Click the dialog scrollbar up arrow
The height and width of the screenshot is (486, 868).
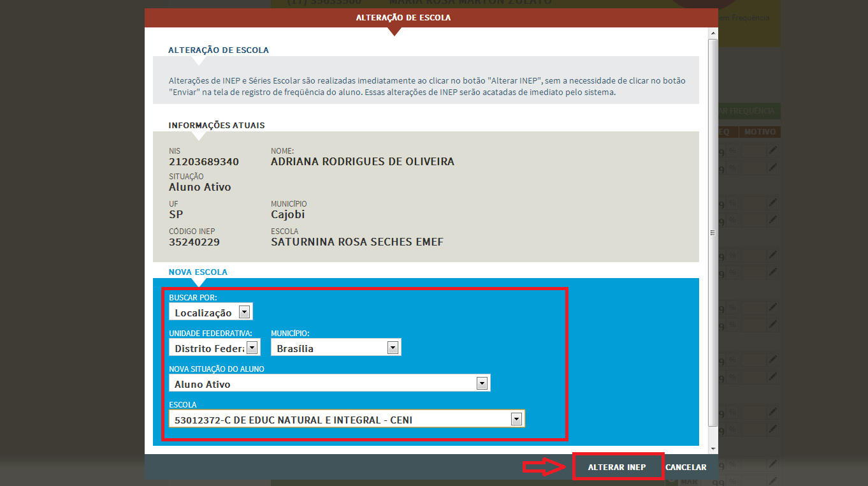point(713,33)
